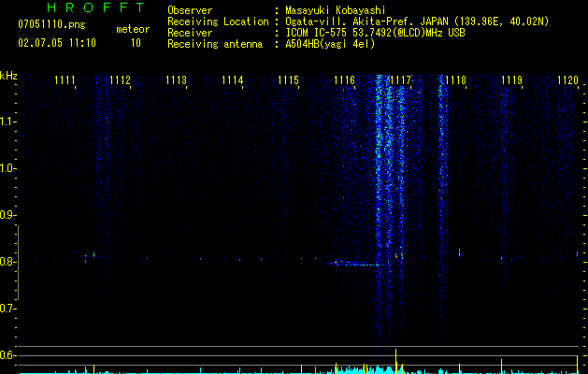588x374 pixels.
Task: Click the 1.1 kHz frequency label
Action: pyautogui.click(x=7, y=122)
